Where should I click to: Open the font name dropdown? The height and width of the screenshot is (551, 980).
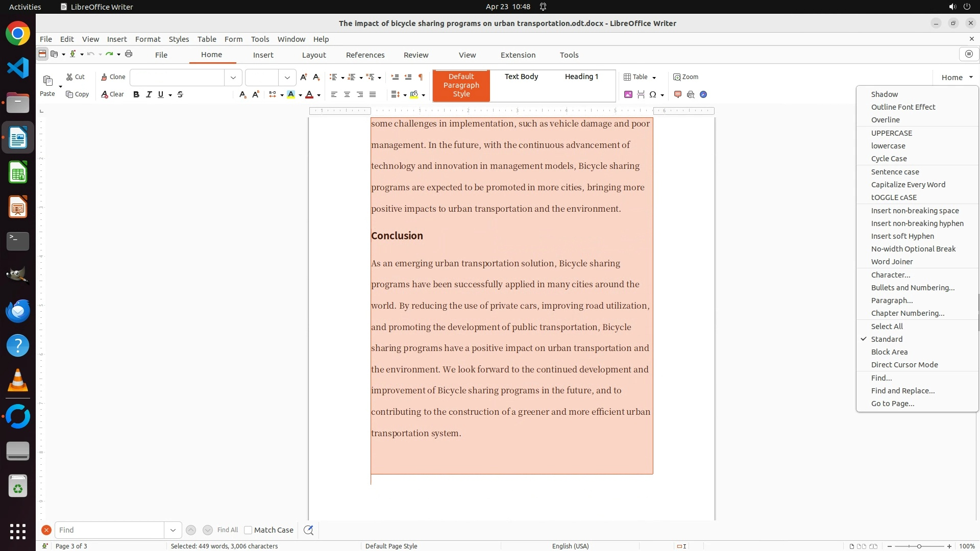coord(233,78)
